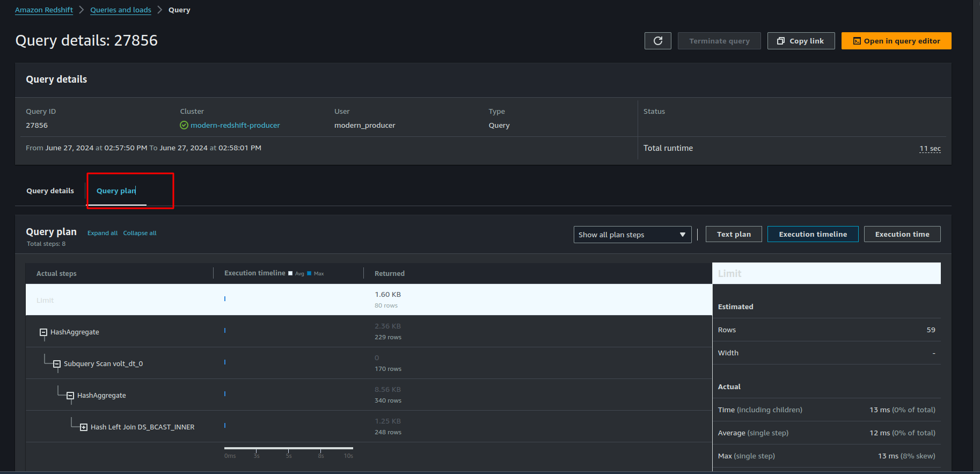
Task: Select the Execution timeline view
Action: pyautogui.click(x=813, y=234)
